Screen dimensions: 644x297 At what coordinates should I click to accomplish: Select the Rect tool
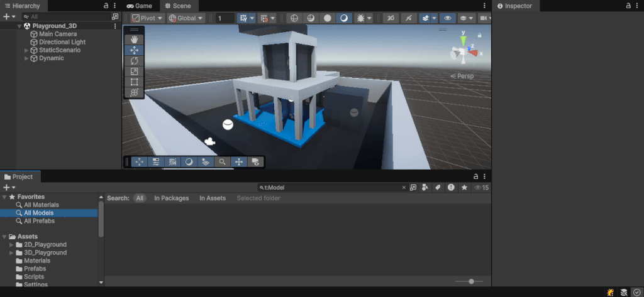coord(134,82)
